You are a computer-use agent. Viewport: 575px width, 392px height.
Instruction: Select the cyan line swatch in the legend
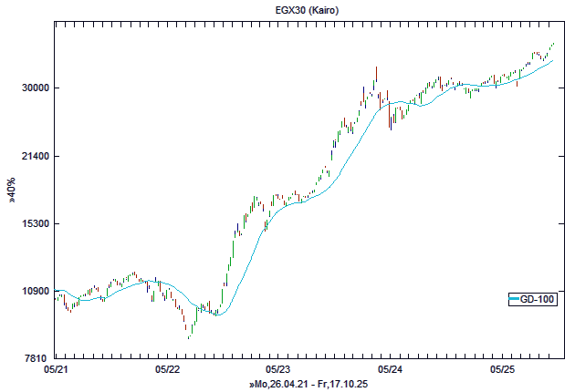pos(514,299)
